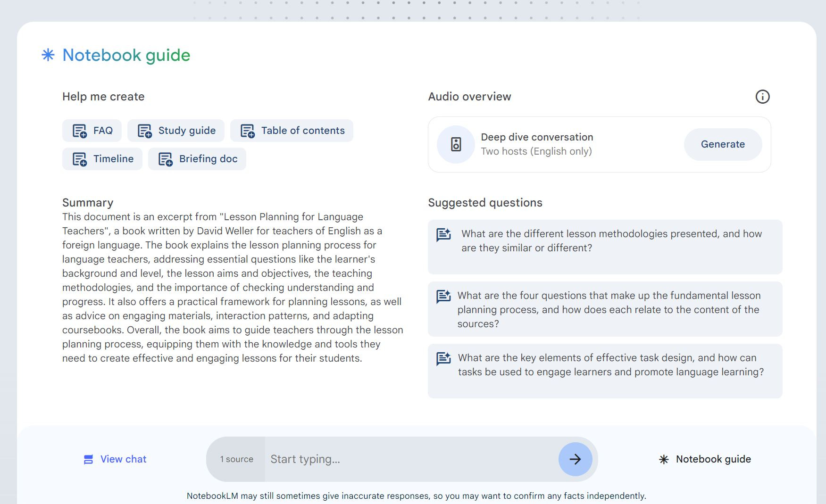Select the Timeline creation icon
Screen dimensions: 826x504
(x=79, y=159)
